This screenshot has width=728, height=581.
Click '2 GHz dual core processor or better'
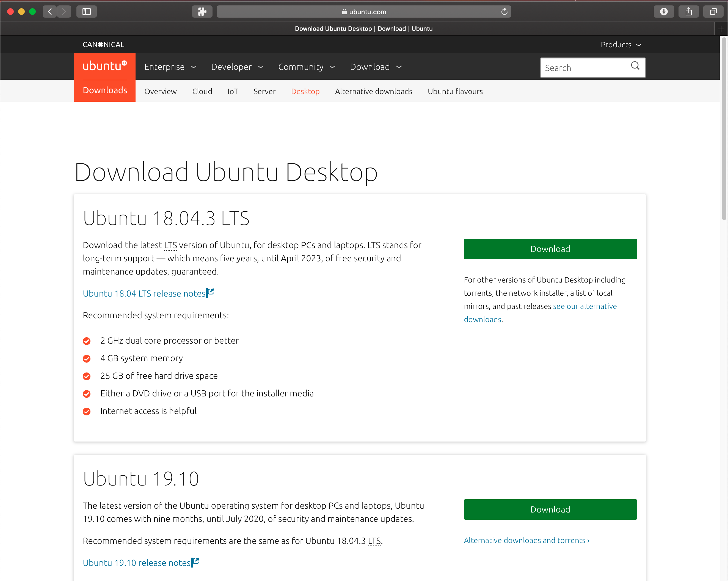pyautogui.click(x=170, y=341)
